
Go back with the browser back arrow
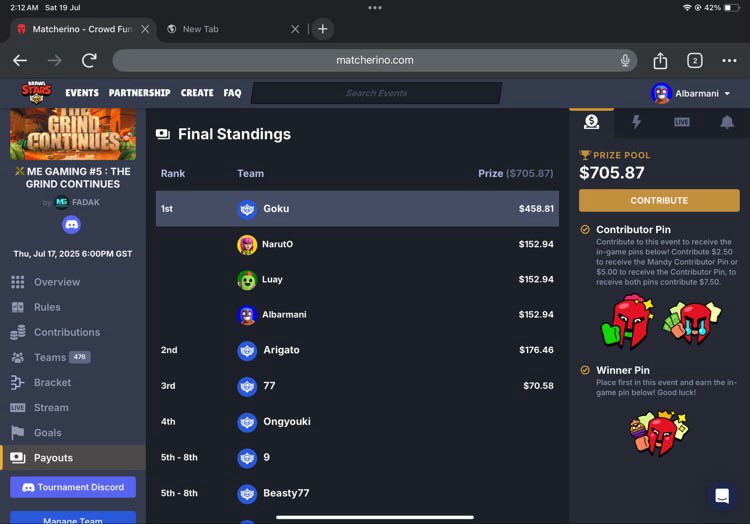pos(20,60)
